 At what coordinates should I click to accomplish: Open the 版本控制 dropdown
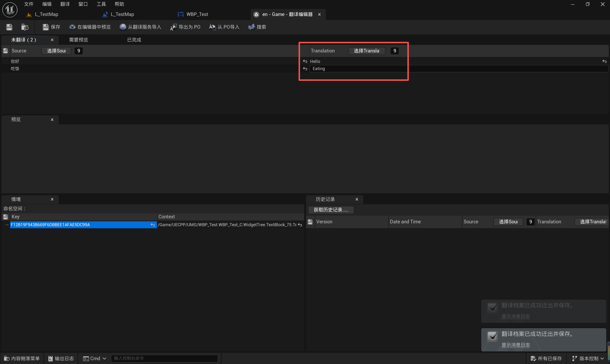(588, 358)
